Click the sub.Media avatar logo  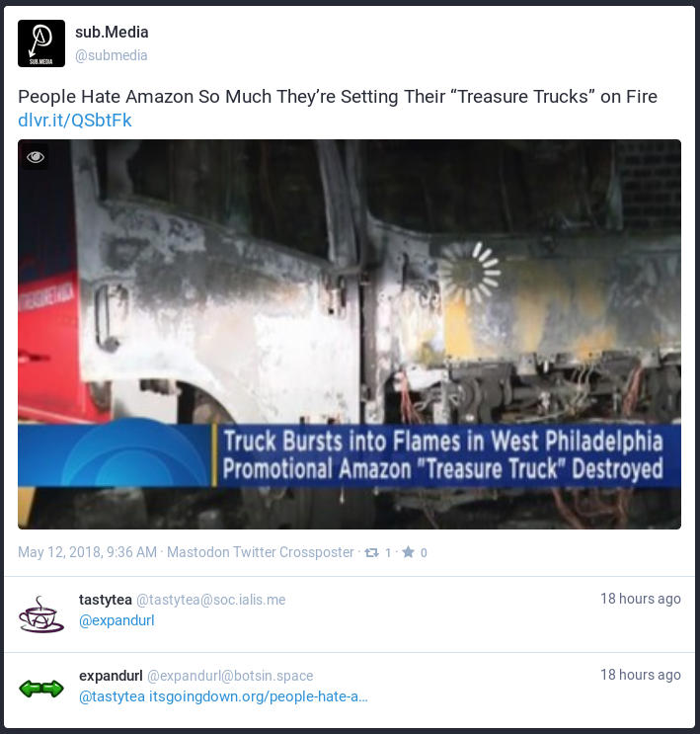click(41, 43)
